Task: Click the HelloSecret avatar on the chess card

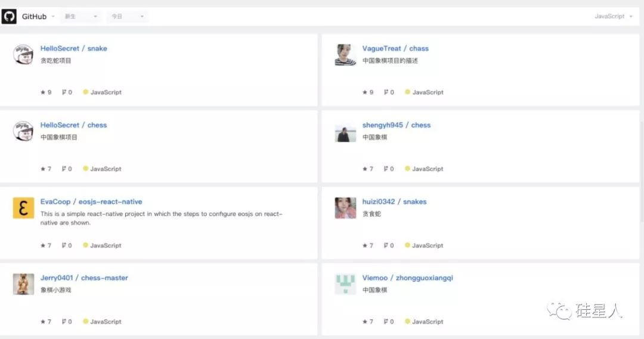Action: pos(23,131)
